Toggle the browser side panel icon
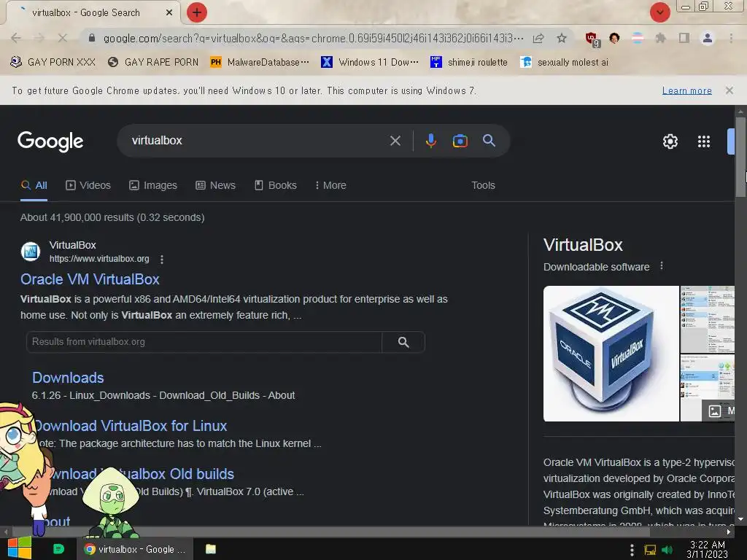747x560 pixels. pyautogui.click(x=684, y=38)
